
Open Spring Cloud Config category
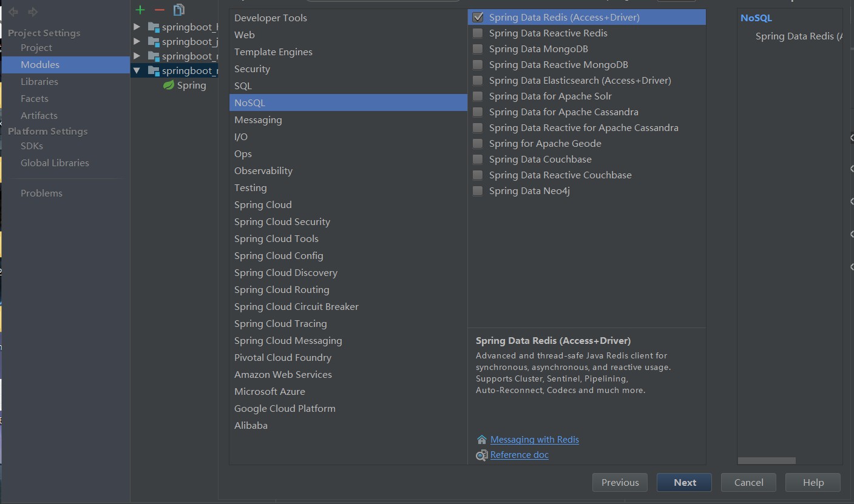point(348,256)
